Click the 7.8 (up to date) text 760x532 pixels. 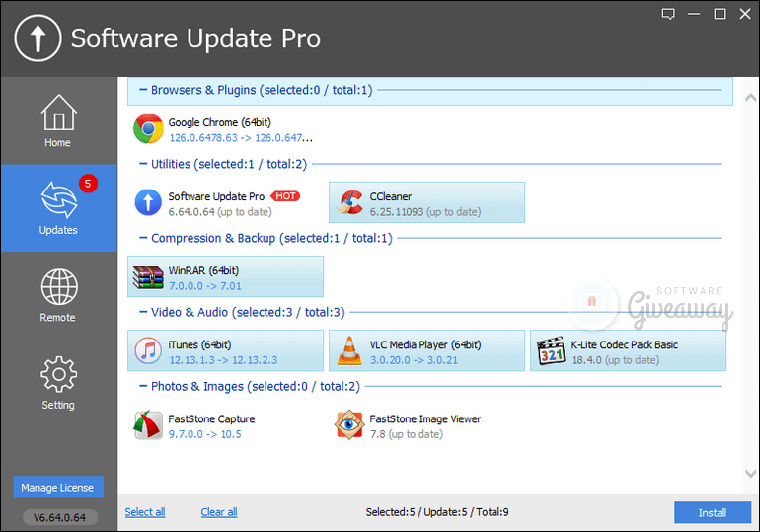coord(407,434)
